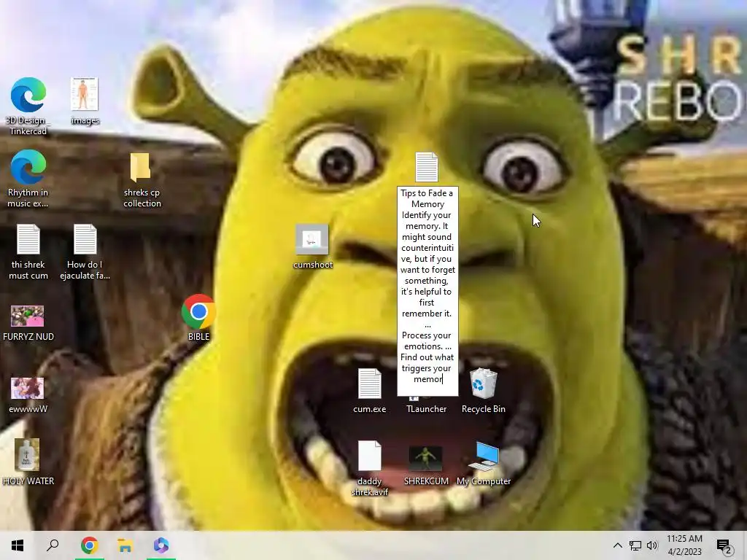Click the TLauncher label
Viewport: 747px width, 560px height.
tap(426, 409)
